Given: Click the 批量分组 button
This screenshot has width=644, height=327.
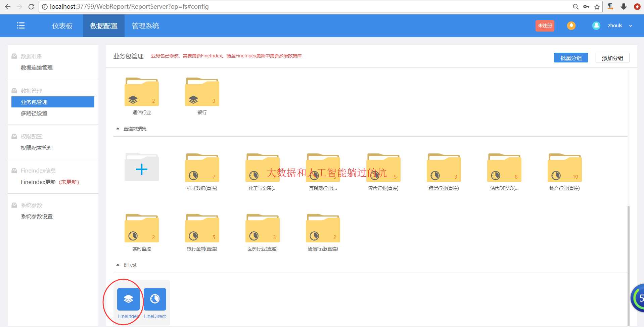Looking at the screenshot, I should point(571,58).
